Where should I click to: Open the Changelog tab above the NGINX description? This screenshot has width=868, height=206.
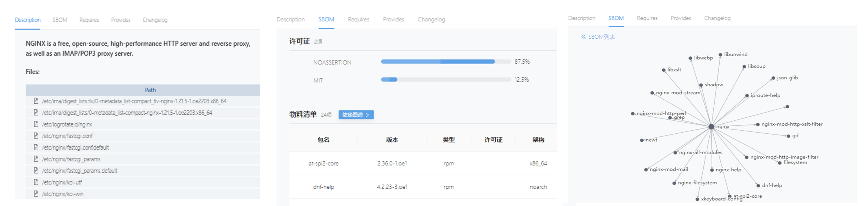click(x=155, y=20)
